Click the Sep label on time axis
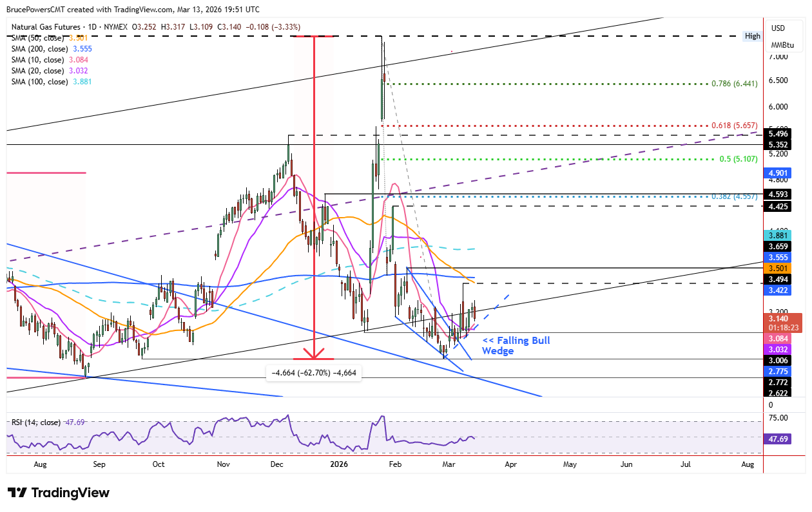Screen dimensions: 812x512 pos(99,464)
